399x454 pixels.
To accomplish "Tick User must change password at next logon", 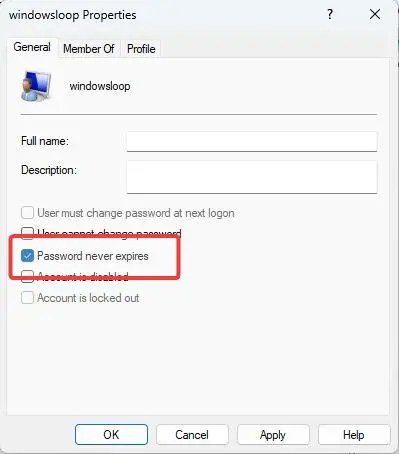I will 27,213.
